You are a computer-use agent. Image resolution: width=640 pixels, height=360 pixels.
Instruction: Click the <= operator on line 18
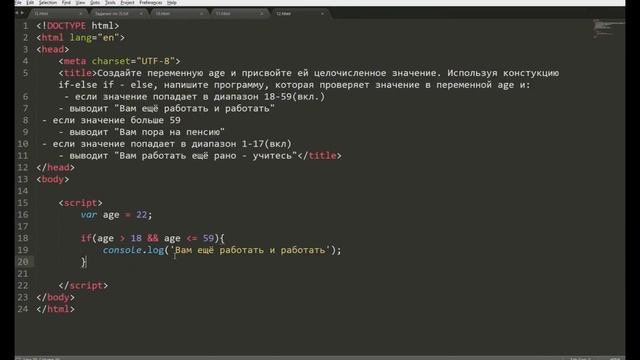(x=191, y=238)
